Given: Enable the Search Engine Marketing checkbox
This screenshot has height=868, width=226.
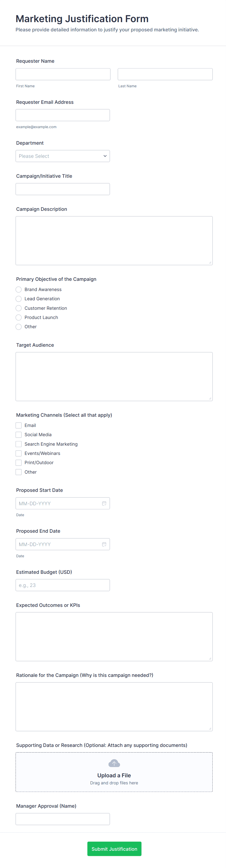Looking at the screenshot, I should [18, 444].
